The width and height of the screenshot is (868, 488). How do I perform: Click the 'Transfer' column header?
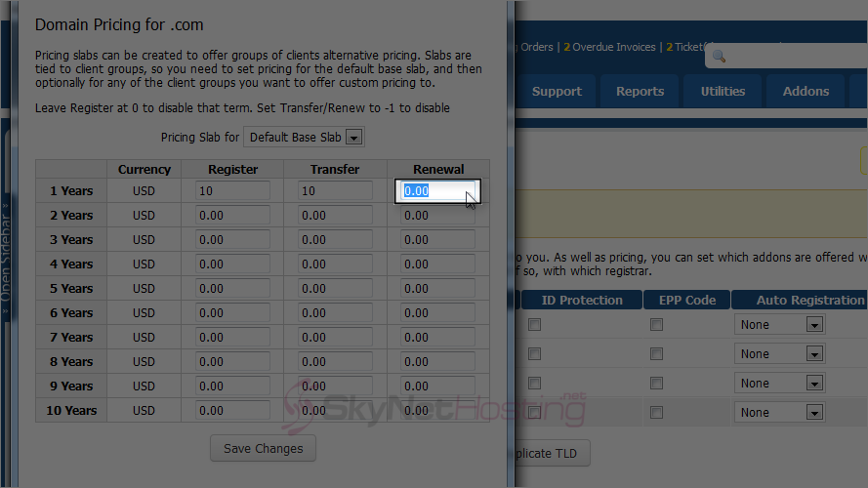coord(335,169)
